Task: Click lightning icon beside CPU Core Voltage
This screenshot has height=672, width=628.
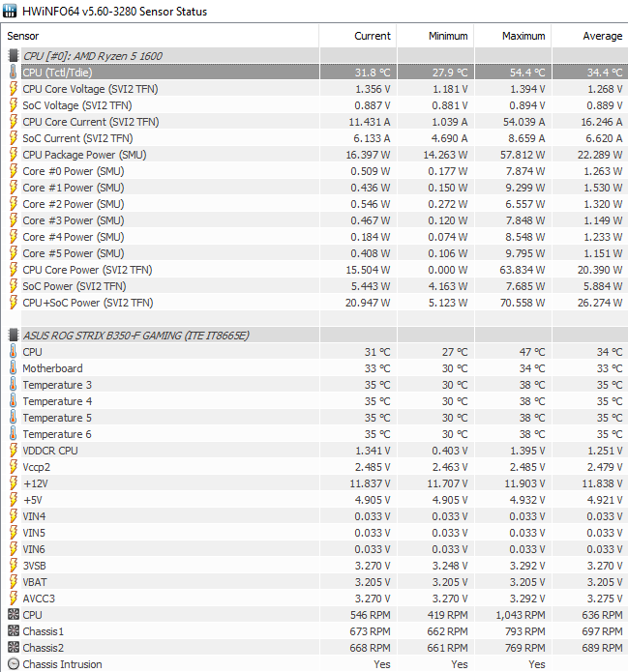Action: coord(14,88)
